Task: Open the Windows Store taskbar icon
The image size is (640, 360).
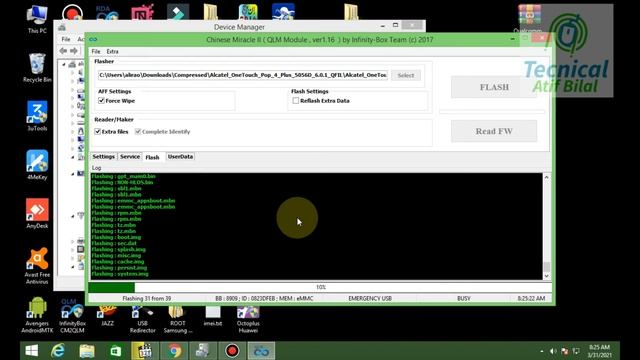Action: (x=116, y=351)
